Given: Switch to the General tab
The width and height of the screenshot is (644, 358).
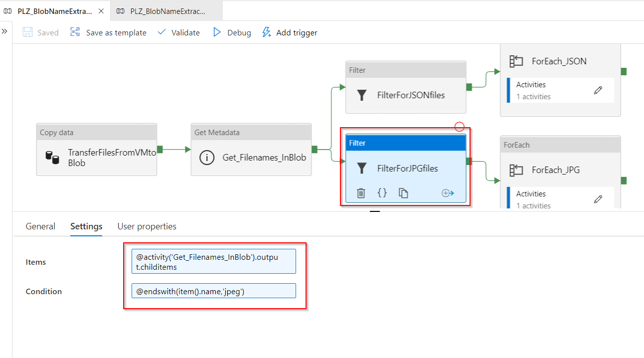Looking at the screenshot, I should click(40, 226).
